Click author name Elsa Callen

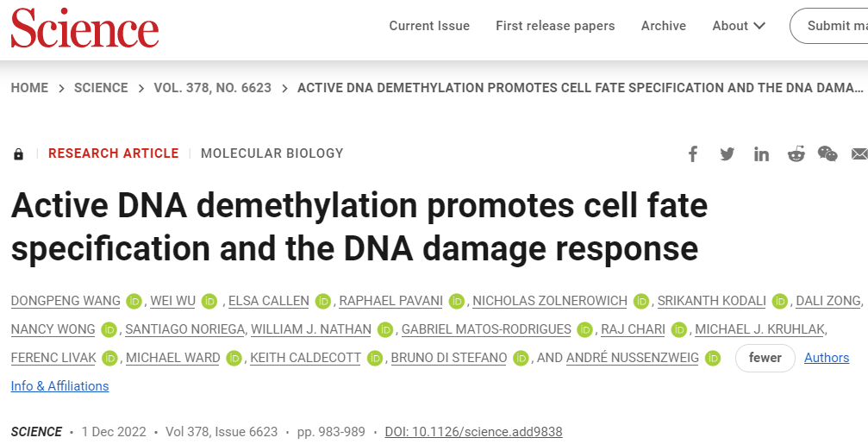pyautogui.click(x=268, y=301)
